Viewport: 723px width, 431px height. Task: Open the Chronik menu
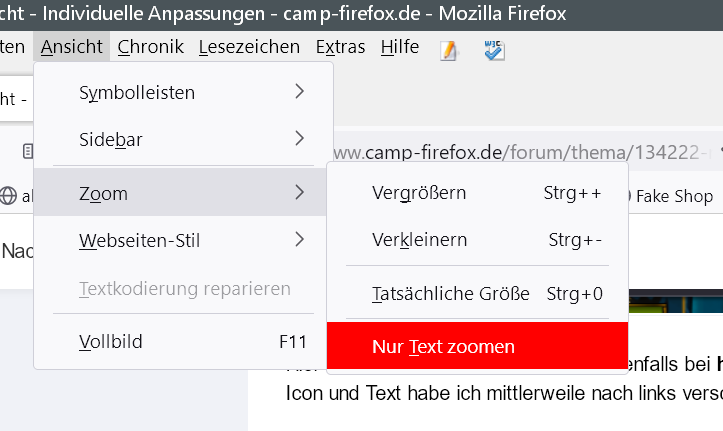151,47
